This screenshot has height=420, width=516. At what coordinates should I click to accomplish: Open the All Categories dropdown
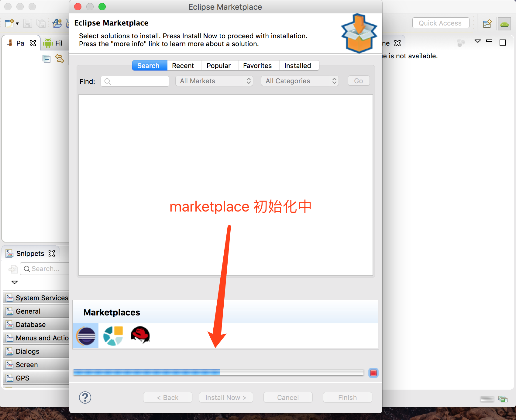(300, 81)
